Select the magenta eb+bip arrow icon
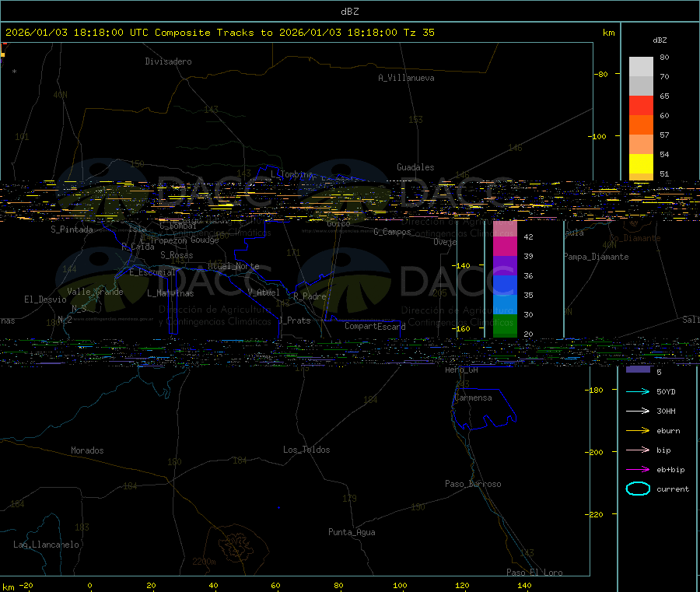Viewport: 700px width, 592px height. [637, 469]
